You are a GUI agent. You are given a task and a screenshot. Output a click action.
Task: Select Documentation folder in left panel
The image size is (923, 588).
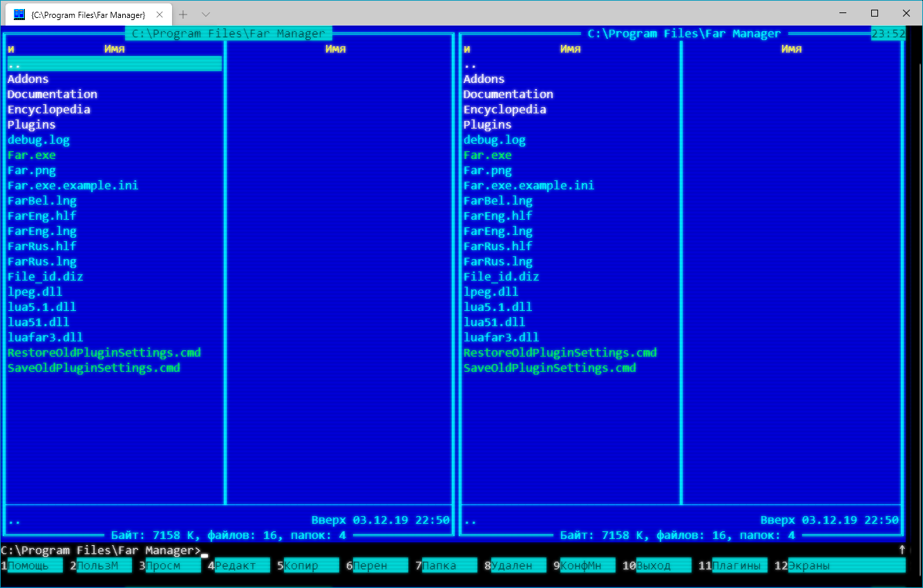tap(53, 94)
